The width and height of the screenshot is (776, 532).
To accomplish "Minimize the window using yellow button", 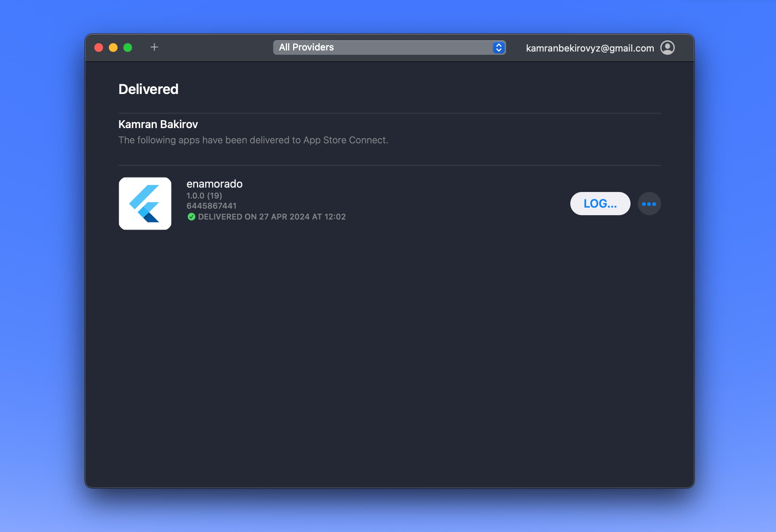I will (113, 48).
